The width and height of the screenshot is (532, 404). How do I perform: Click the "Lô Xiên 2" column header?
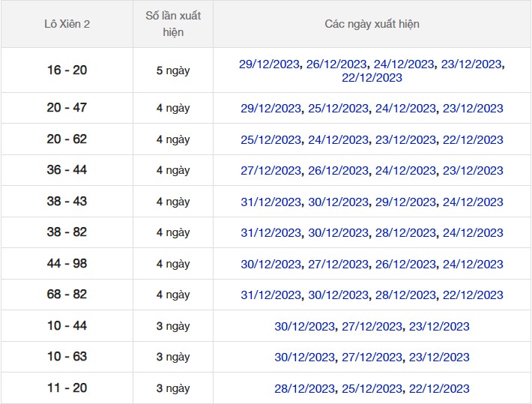click(67, 24)
